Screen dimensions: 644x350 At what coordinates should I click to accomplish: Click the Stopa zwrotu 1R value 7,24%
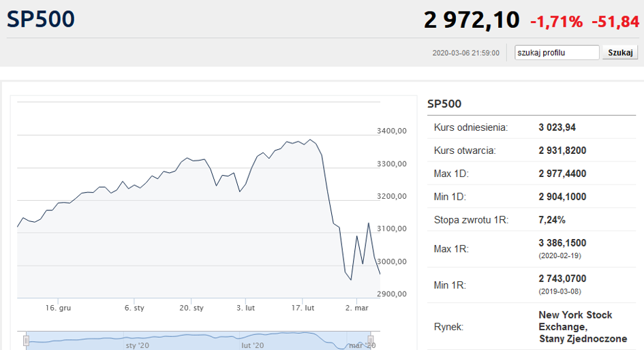(x=551, y=220)
